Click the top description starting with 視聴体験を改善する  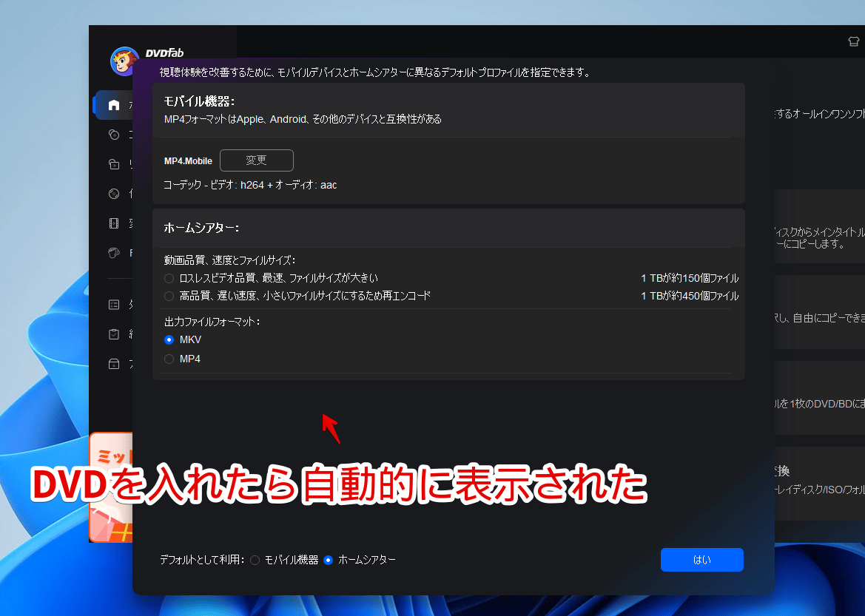(x=375, y=72)
